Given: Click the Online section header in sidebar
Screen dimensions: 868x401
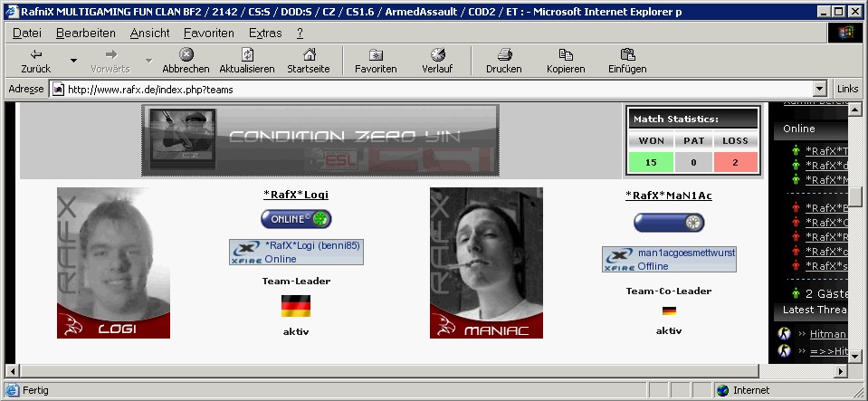Looking at the screenshot, I should [x=810, y=129].
